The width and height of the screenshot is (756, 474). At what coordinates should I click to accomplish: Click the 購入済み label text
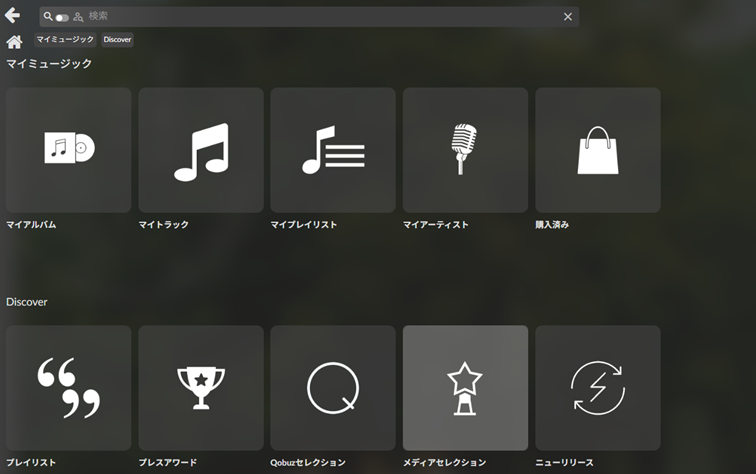552,225
